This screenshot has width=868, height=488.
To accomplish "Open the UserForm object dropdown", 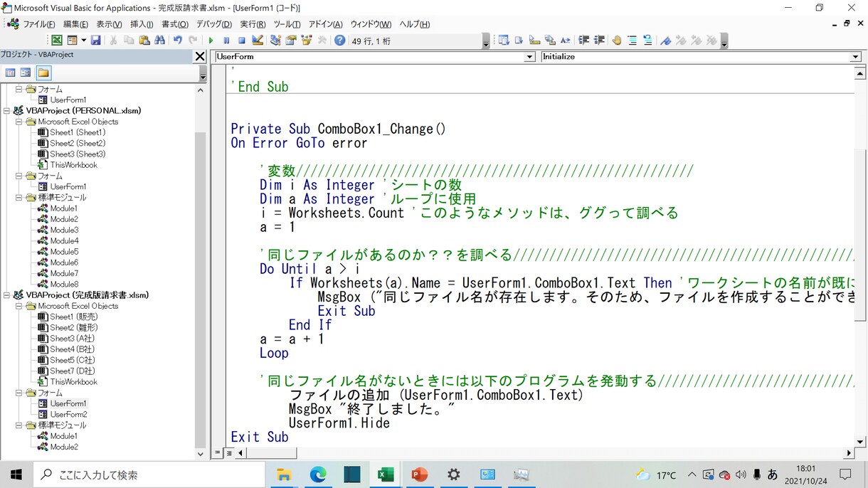I will 529,57.
